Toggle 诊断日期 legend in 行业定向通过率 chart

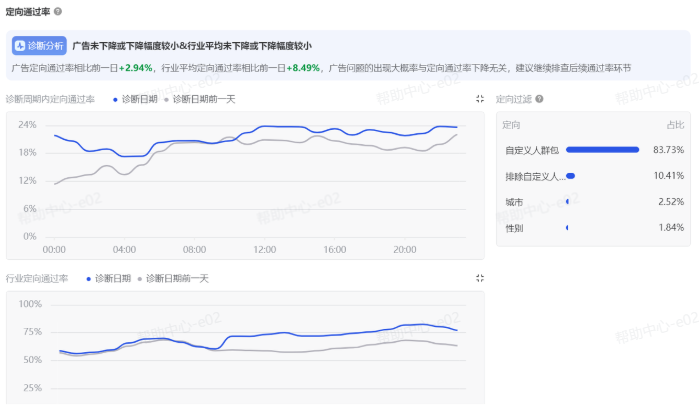coord(108,279)
